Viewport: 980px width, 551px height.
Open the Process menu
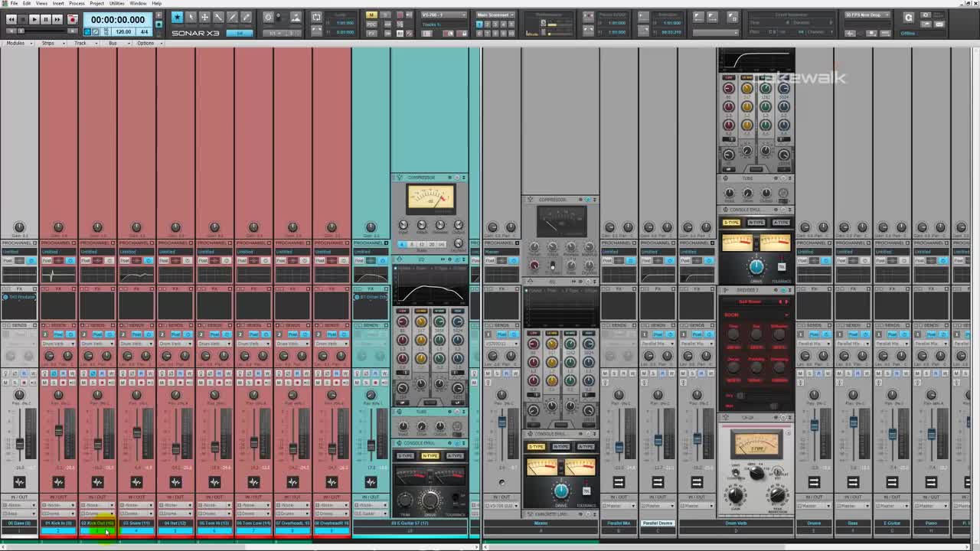coord(77,3)
